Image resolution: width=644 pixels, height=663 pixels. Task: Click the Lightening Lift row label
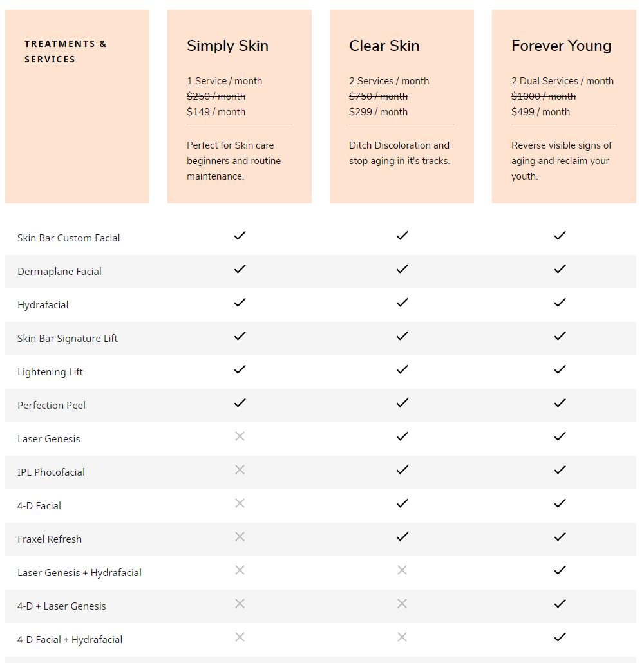click(50, 372)
